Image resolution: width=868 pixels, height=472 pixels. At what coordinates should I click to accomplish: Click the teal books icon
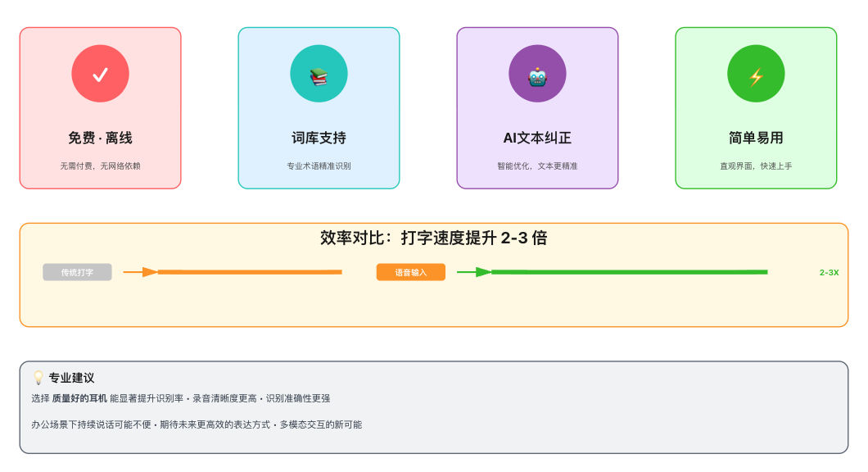319,75
